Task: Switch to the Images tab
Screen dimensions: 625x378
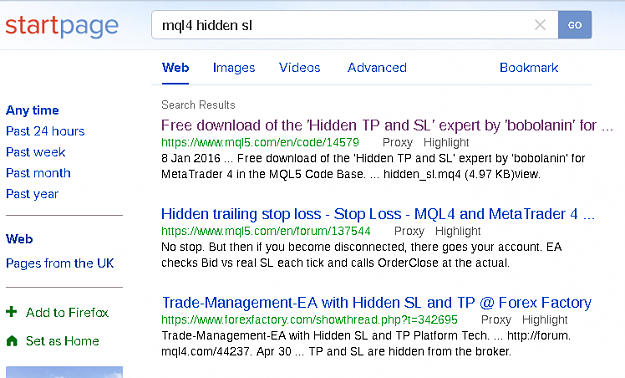Action: coord(234,68)
